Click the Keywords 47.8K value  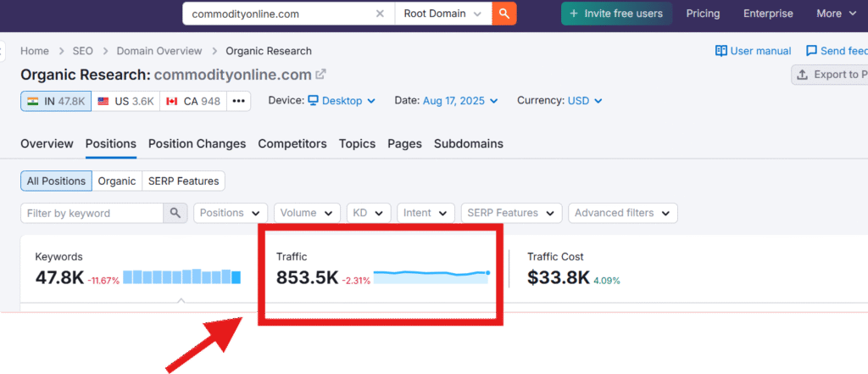(x=59, y=277)
